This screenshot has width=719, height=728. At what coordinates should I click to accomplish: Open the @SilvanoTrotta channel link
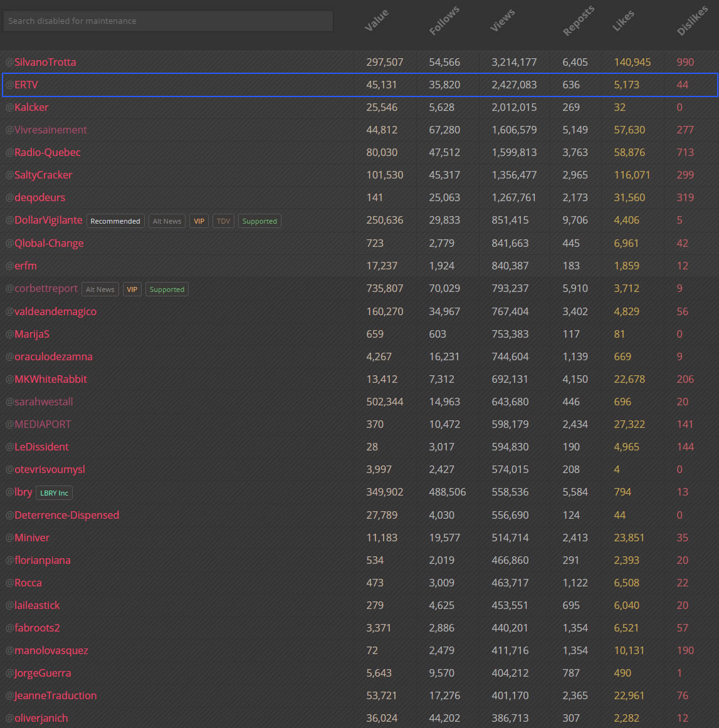[x=41, y=62]
